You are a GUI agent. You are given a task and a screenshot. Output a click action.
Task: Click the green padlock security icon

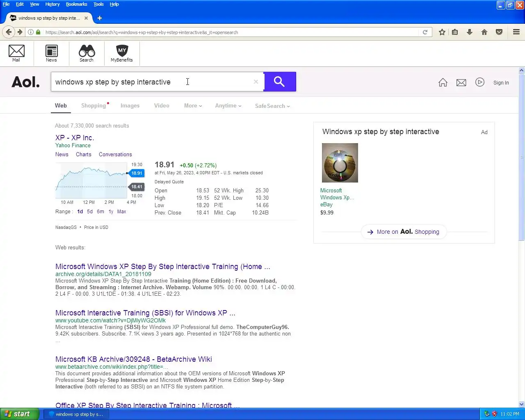tap(38, 32)
